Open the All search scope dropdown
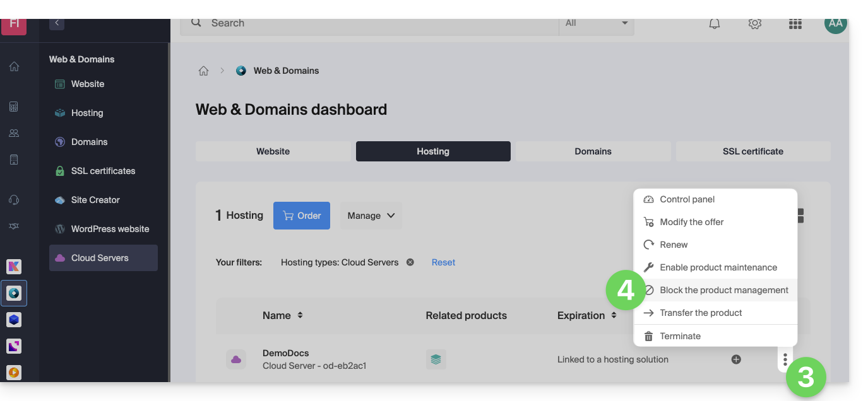Viewport: 868px width, 401px height. click(x=596, y=24)
